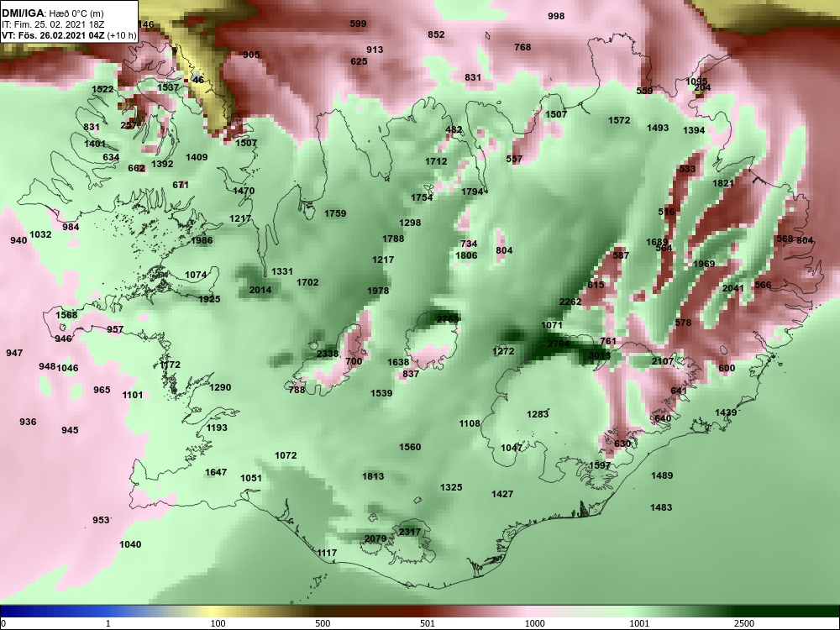Click the map value "1489"

[x=662, y=475]
